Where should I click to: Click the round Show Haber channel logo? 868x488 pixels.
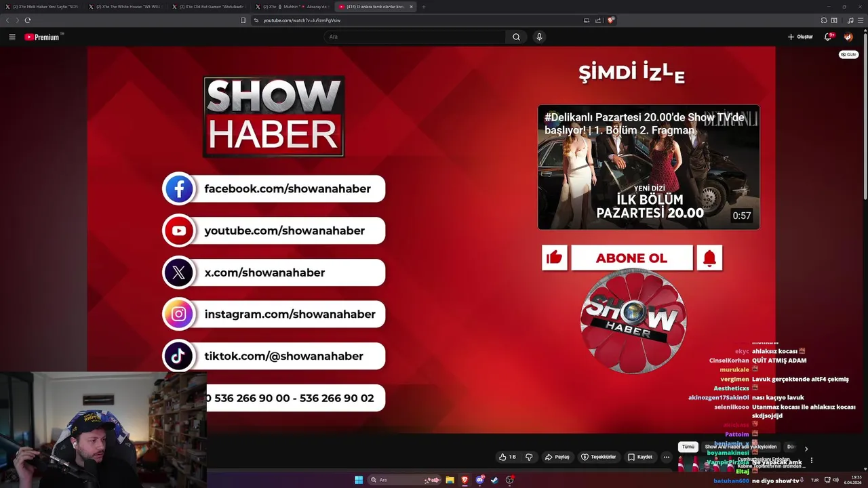[633, 321]
